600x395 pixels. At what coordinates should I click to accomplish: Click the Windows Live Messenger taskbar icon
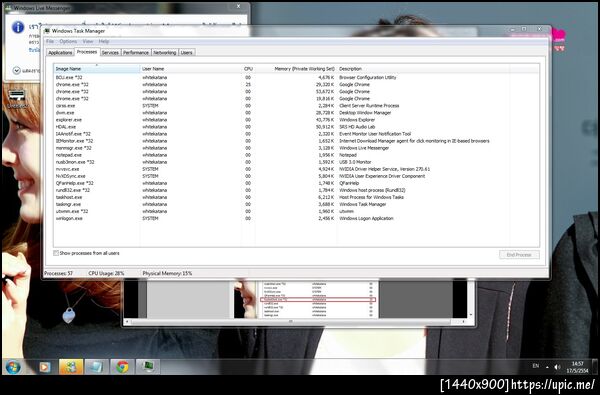71,367
